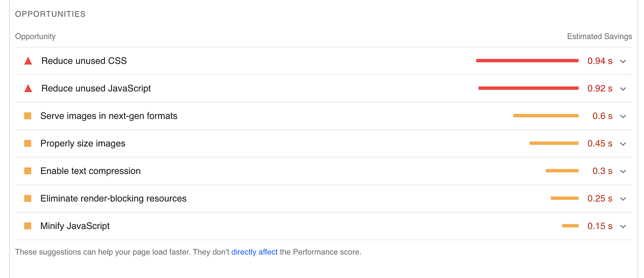Select the orange square for Enable text compression

pos(28,171)
